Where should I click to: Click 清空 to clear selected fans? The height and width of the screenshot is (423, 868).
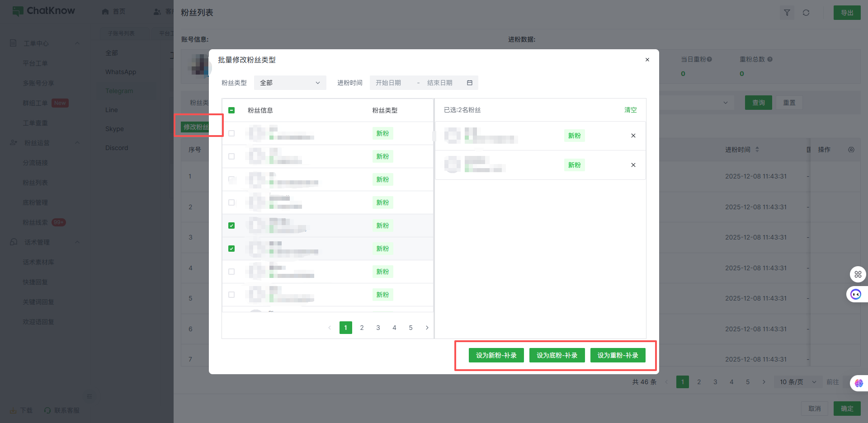(630, 110)
